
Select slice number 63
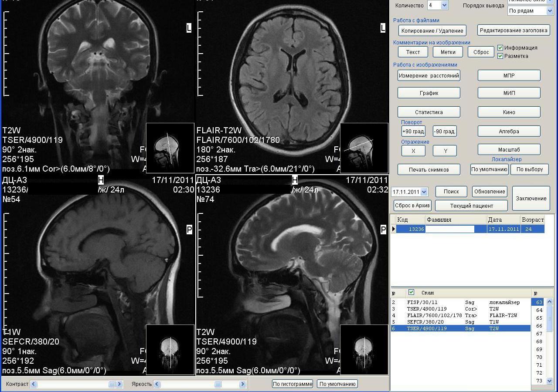(x=539, y=302)
